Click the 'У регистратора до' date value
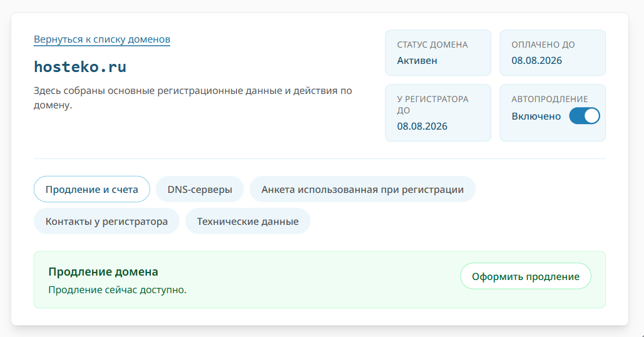 (x=422, y=126)
